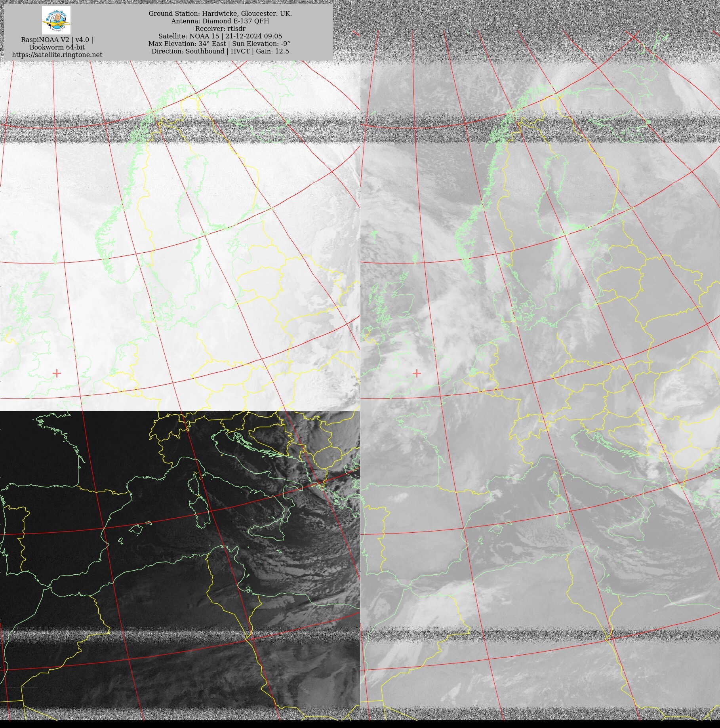Click the red X marker near top right
Screen dimensions: 720x728
click(634, 37)
